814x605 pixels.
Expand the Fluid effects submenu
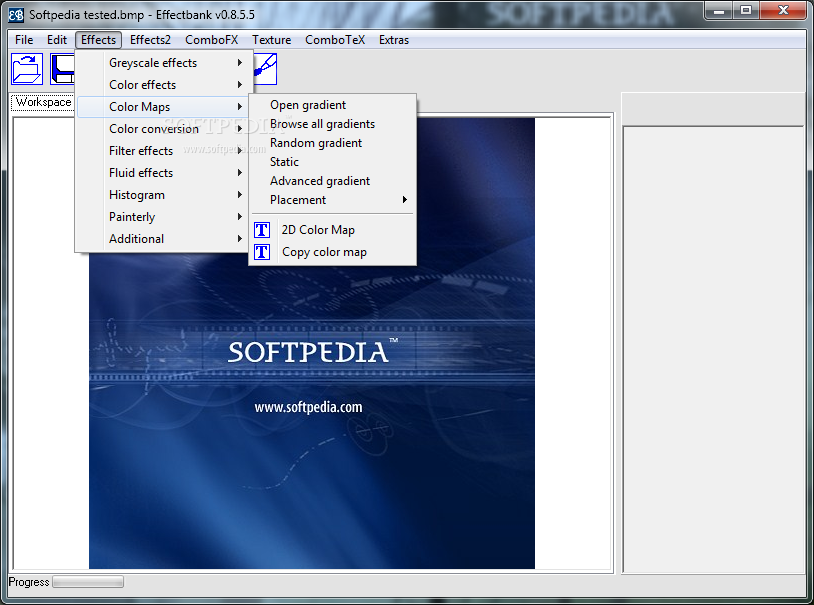click(162, 173)
